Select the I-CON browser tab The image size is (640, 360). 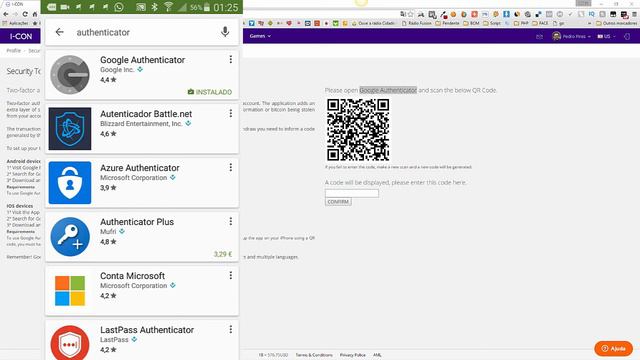16,4
